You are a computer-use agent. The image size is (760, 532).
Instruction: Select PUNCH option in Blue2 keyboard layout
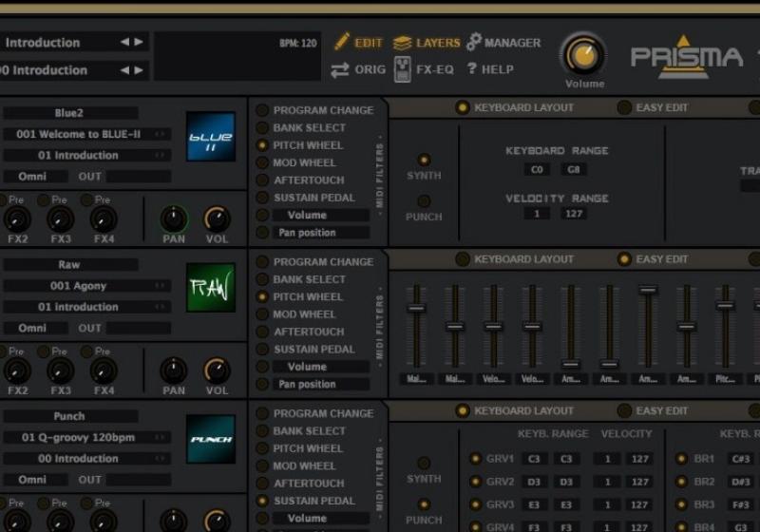point(424,201)
